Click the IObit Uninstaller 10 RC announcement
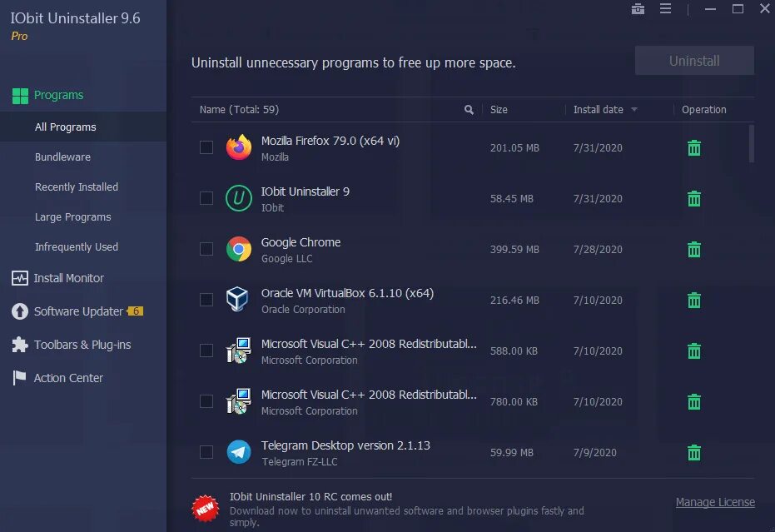The image size is (775, 532). click(x=310, y=496)
